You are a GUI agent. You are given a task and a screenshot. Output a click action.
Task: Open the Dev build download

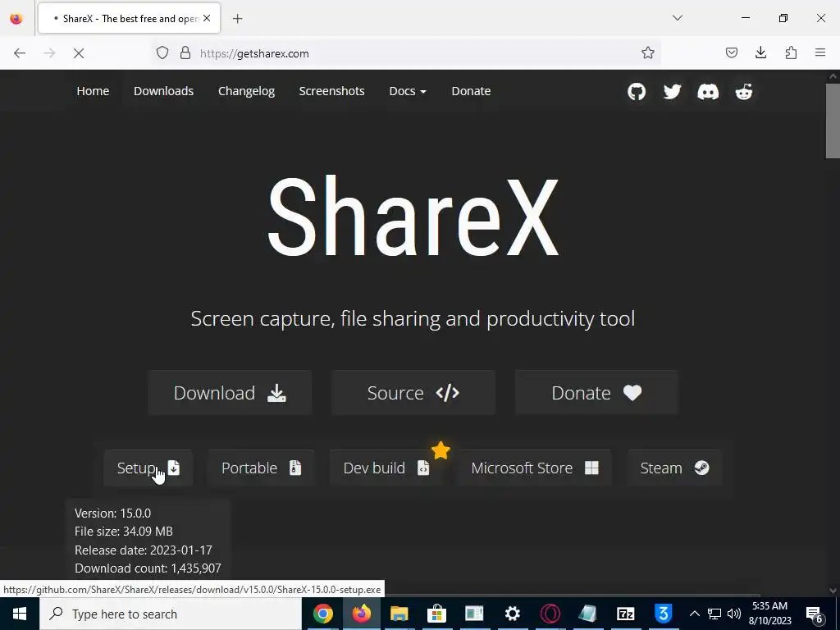point(386,468)
